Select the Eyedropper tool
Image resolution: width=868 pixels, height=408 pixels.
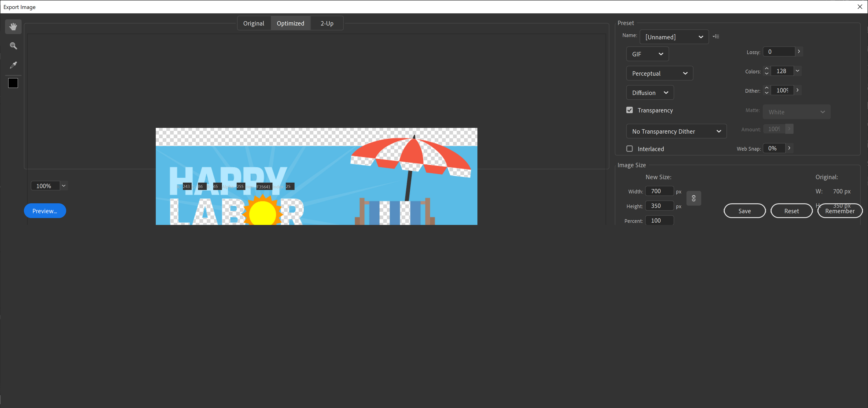(x=13, y=65)
